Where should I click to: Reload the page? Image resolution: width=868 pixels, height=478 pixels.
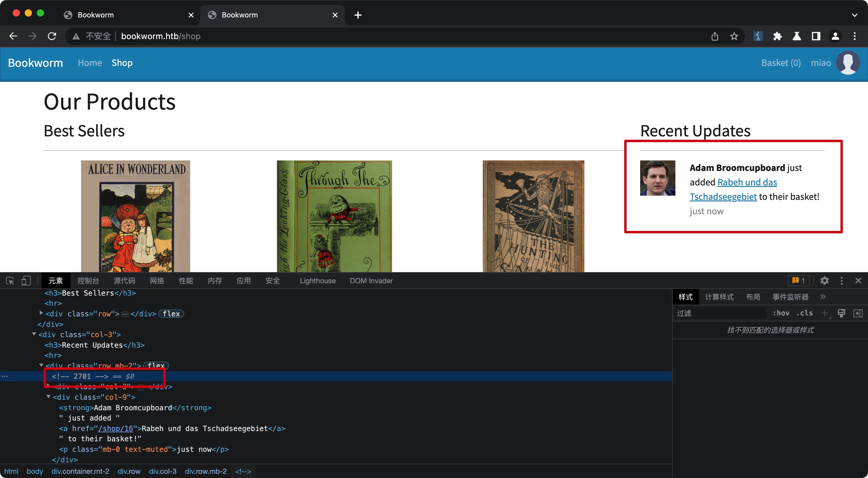pyautogui.click(x=52, y=36)
